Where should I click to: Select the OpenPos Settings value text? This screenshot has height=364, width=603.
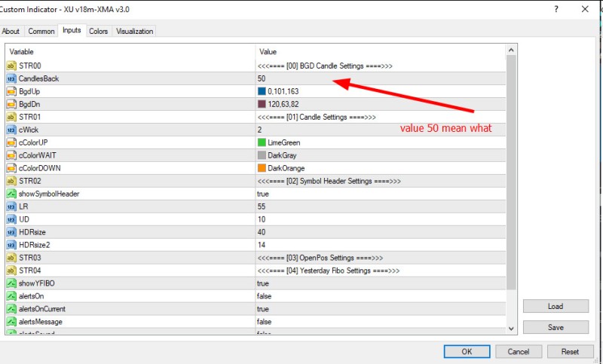[x=320, y=258]
